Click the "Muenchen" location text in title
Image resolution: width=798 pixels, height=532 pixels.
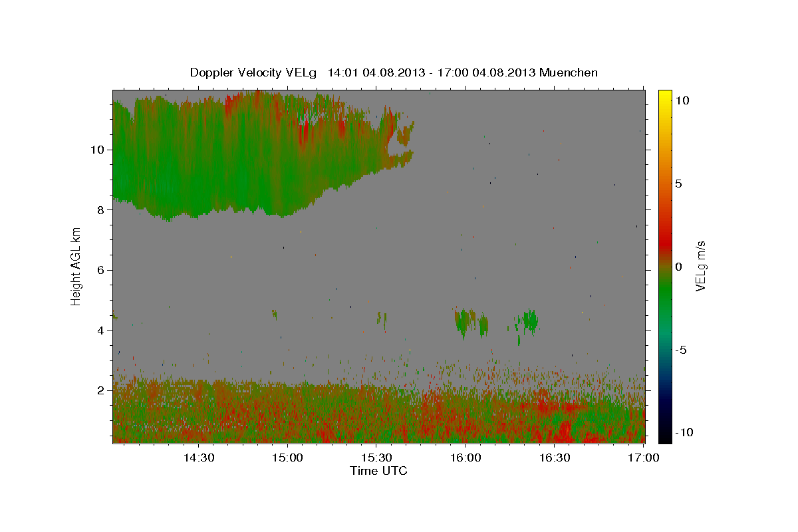click(x=569, y=72)
